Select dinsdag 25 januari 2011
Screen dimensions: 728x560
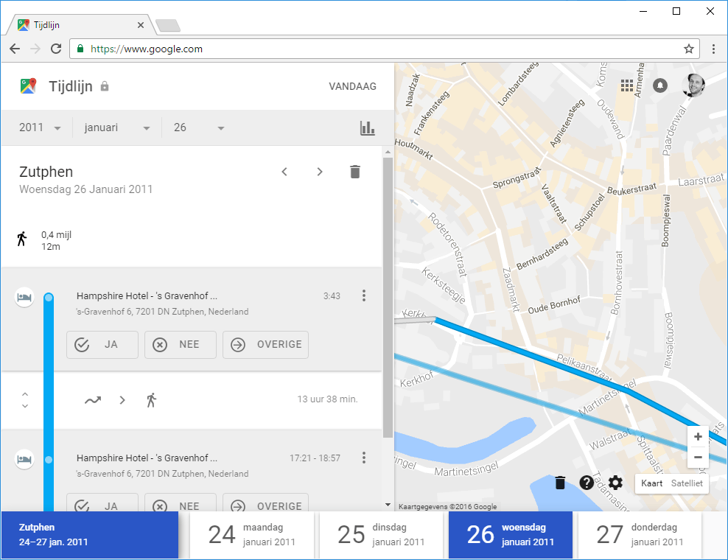381,535
